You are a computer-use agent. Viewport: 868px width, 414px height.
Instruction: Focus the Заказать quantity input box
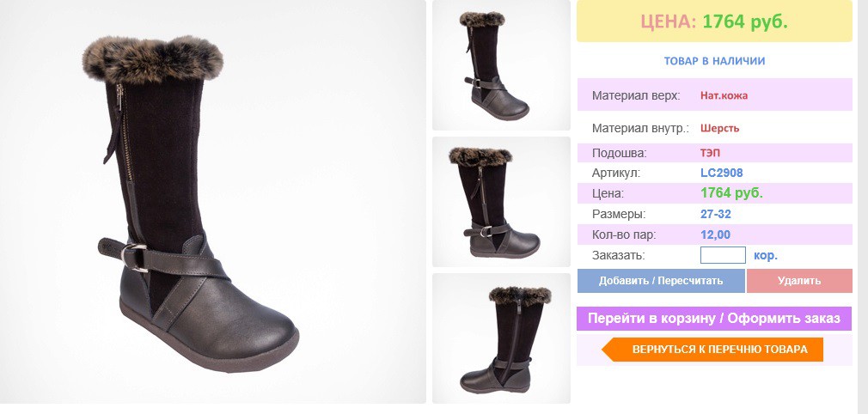(723, 255)
